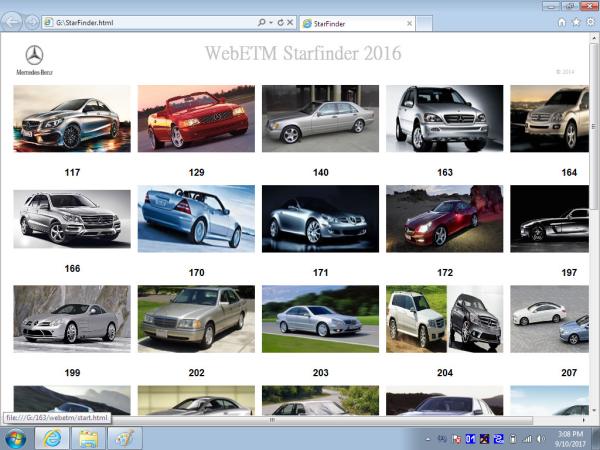This screenshot has height=450, width=600.
Task: Click the Refresh page icon
Action: pos(280,23)
